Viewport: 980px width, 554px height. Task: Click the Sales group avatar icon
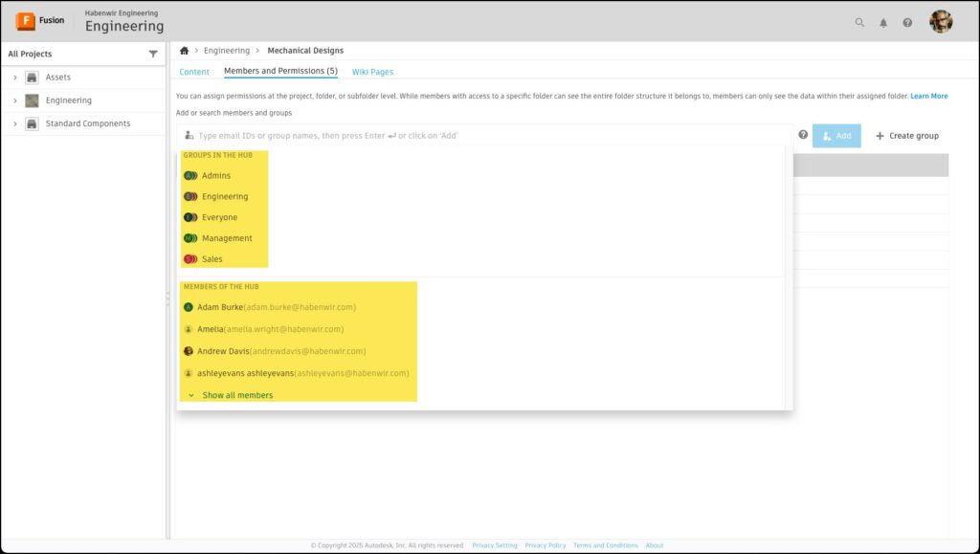190,259
